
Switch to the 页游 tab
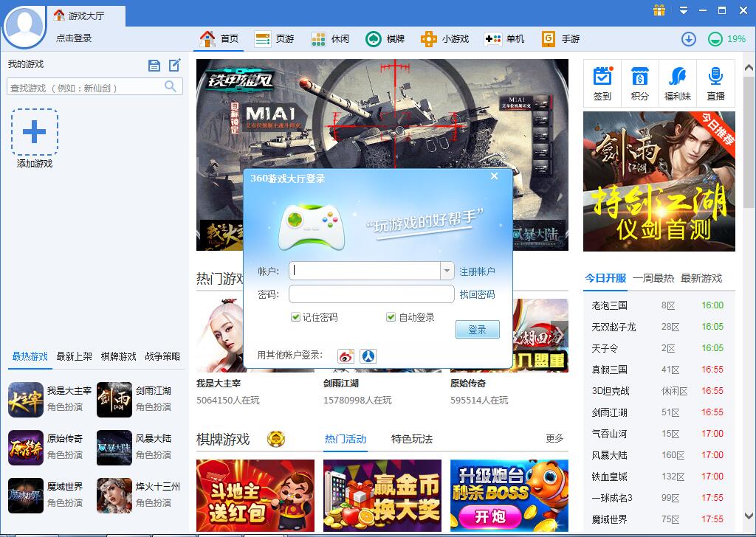[x=274, y=39]
